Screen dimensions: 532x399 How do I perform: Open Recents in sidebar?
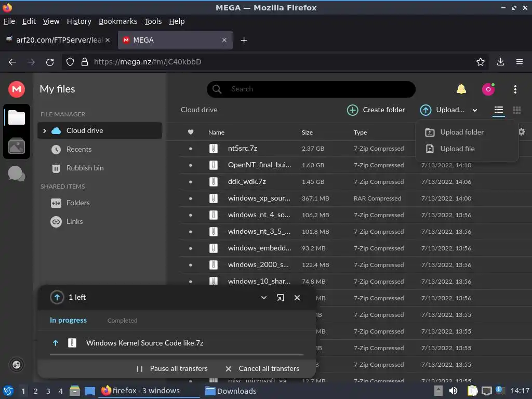[x=99, y=149]
